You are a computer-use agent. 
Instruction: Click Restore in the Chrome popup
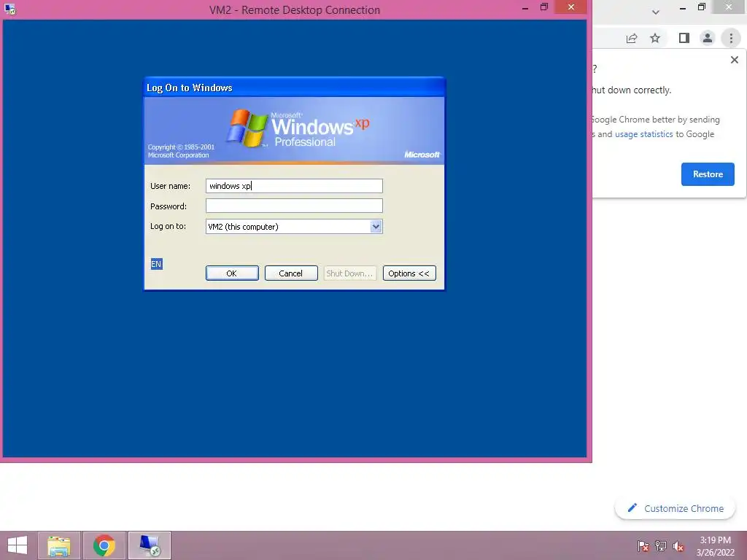click(x=708, y=174)
